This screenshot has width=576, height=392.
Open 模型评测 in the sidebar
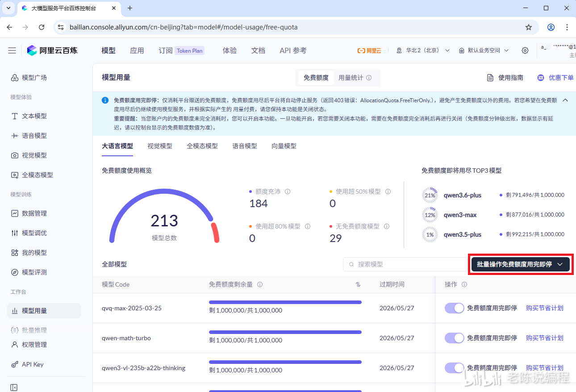tap(29, 272)
